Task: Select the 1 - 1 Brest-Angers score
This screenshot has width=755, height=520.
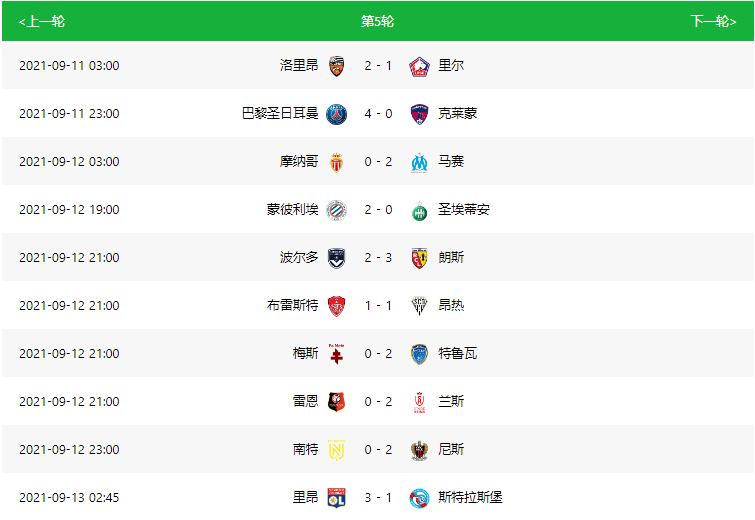Action: click(378, 306)
